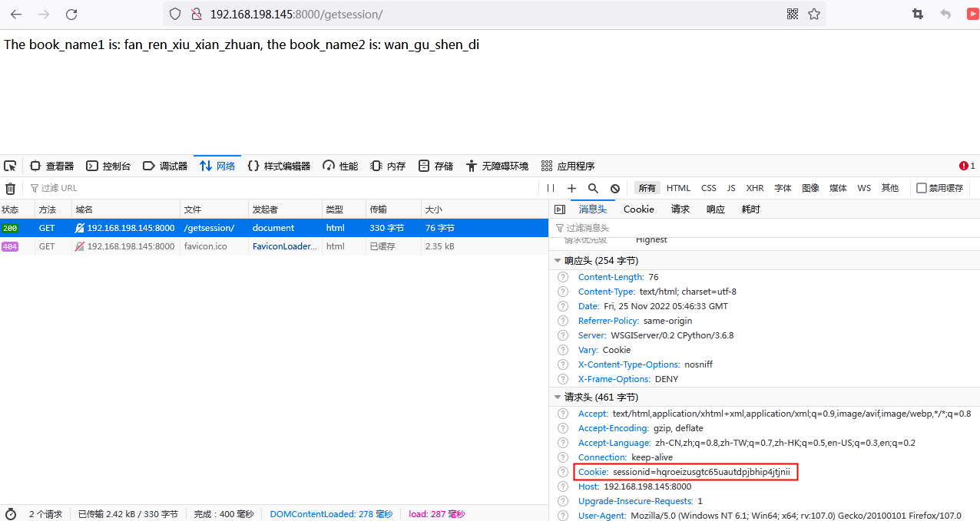Open the insecure connection lock icon

click(196, 14)
